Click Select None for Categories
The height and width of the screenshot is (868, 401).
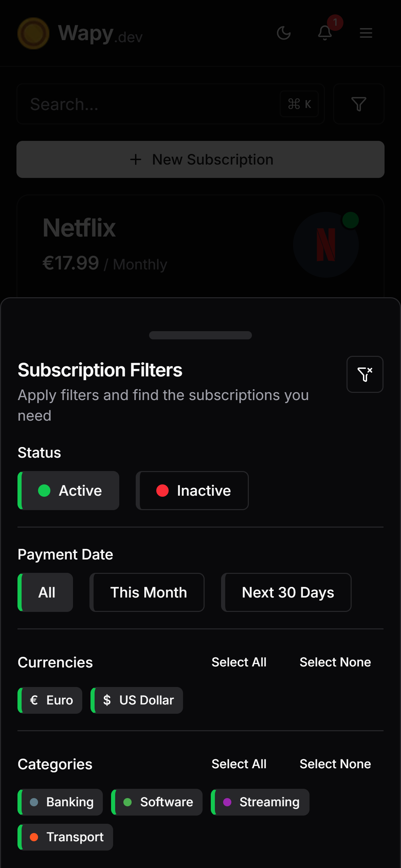point(335,764)
